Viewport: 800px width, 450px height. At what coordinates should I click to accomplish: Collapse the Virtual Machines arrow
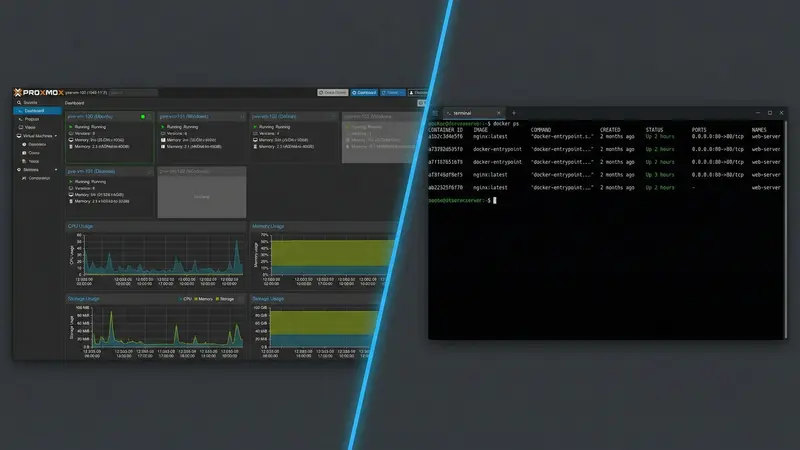point(56,136)
